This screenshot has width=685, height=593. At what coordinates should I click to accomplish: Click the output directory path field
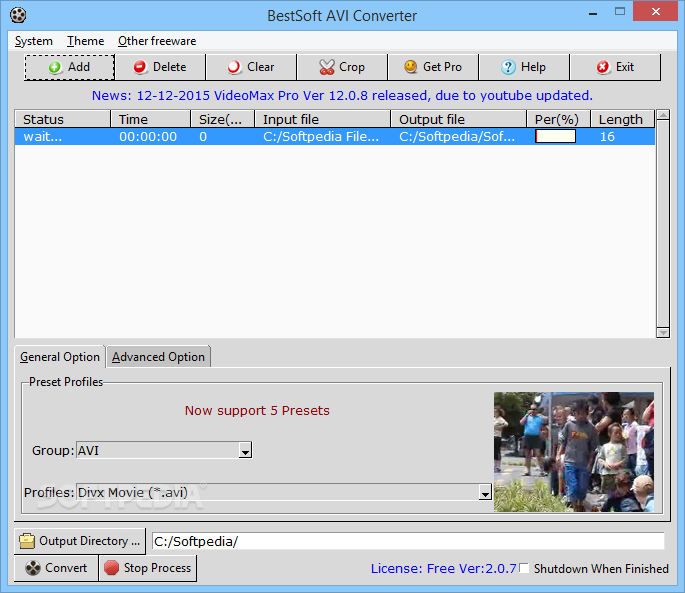(408, 541)
